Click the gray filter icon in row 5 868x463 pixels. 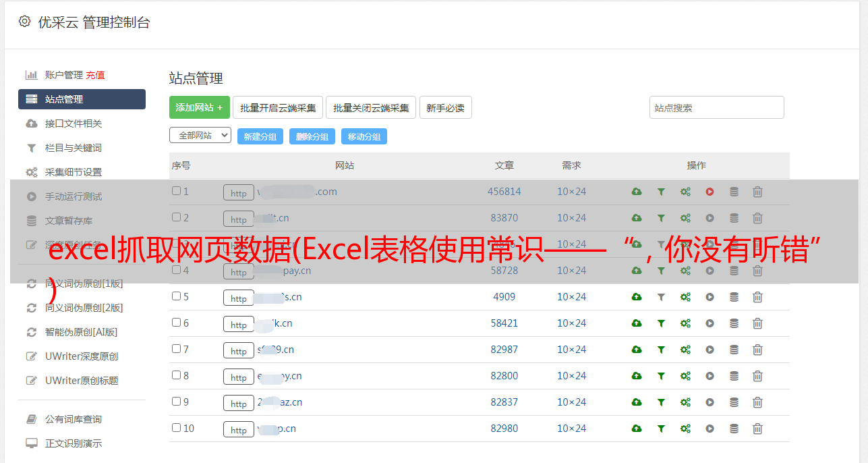point(661,297)
